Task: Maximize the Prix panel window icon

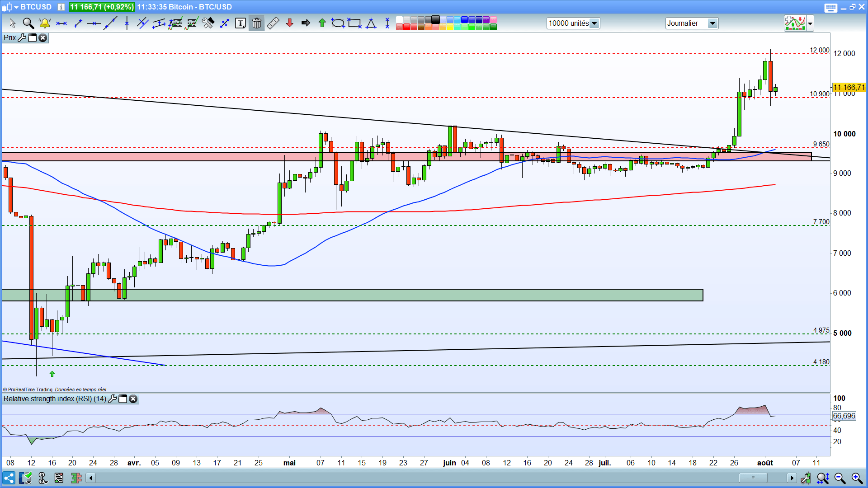Action: (x=33, y=38)
